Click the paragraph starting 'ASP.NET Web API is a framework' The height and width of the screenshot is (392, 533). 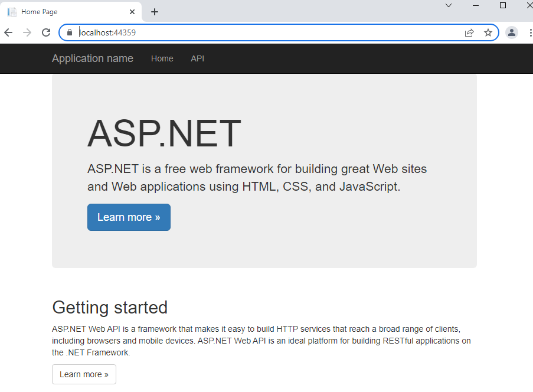pos(261,341)
